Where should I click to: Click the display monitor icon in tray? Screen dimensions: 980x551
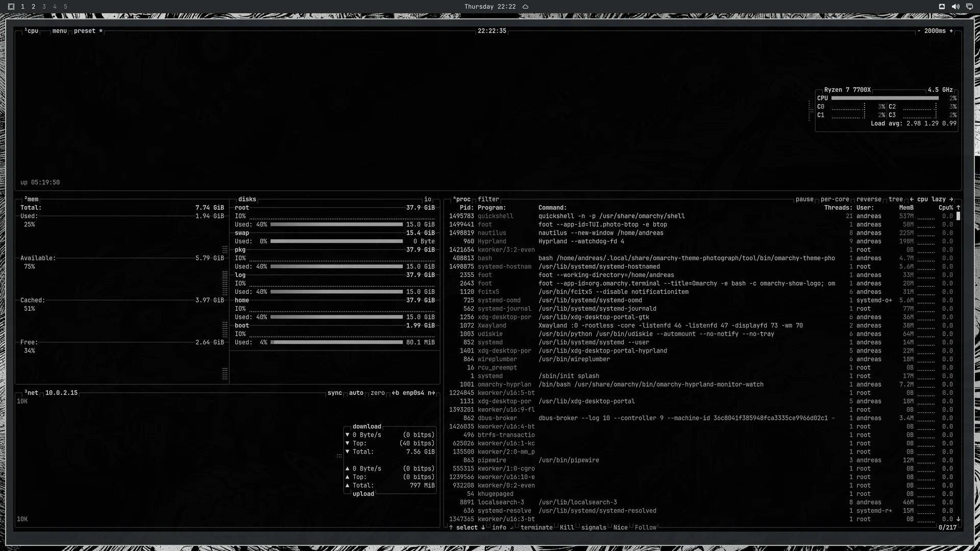[x=969, y=7]
